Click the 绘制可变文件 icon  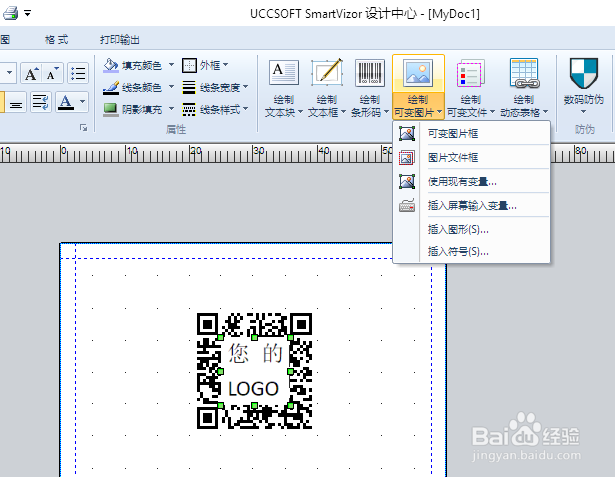click(470, 73)
